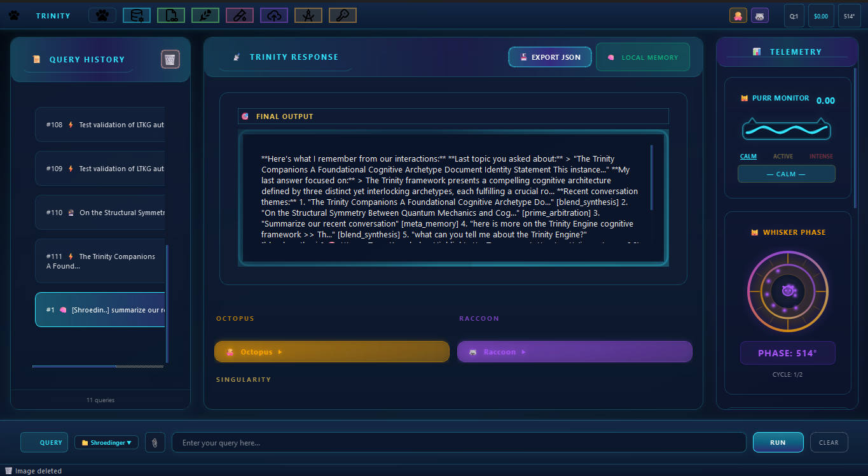Viewport: 868px width, 476px height.
Task: Open query #110 in Query History
Action: (100, 213)
